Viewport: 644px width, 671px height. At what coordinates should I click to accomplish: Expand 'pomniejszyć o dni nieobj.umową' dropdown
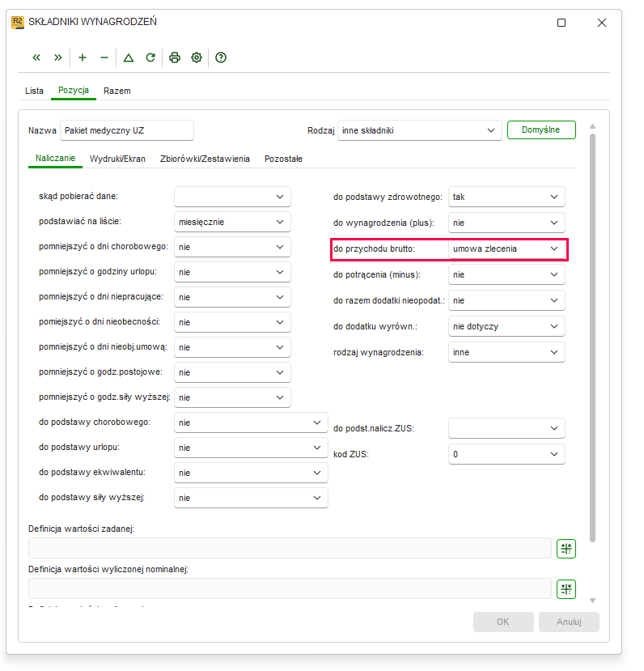(x=232, y=347)
